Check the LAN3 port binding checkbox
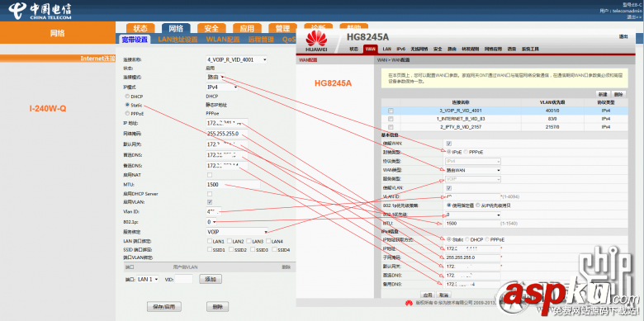 pos(249,241)
